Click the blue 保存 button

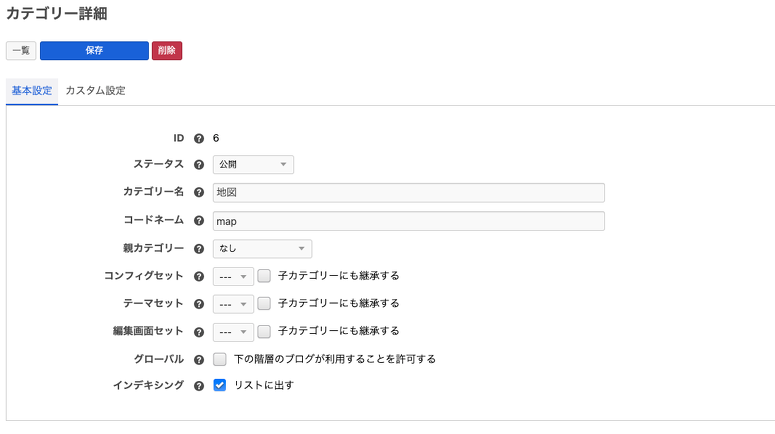[94, 51]
